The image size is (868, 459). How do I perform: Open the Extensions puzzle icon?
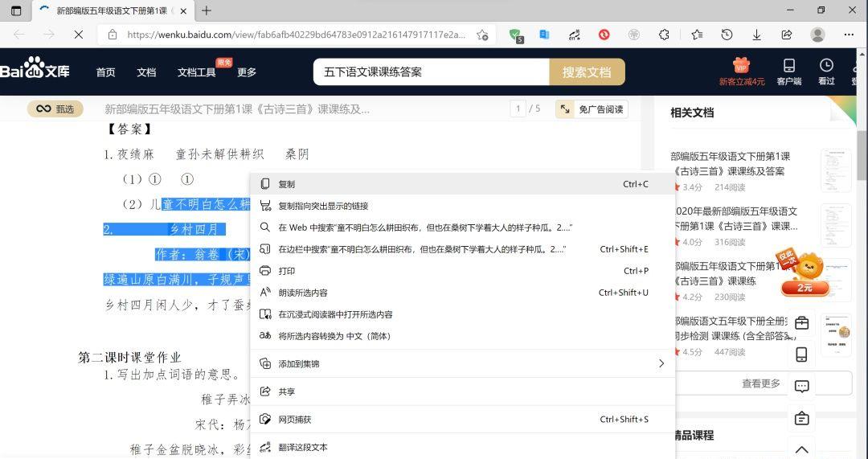tap(664, 35)
